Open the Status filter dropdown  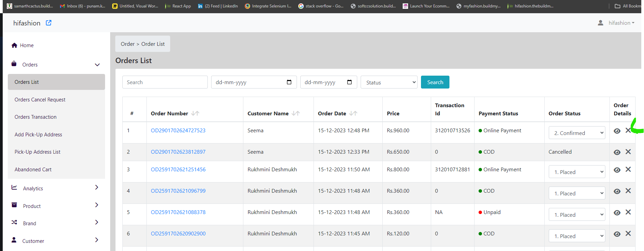click(389, 82)
